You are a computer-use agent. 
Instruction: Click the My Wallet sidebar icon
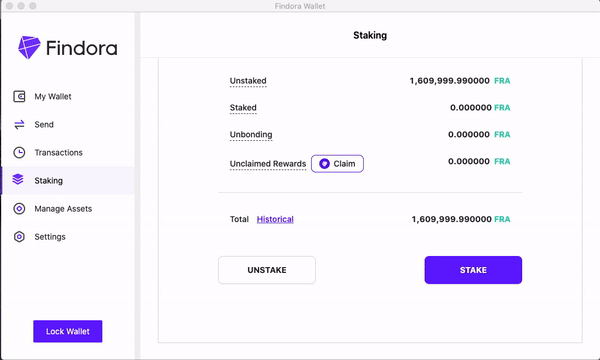(19, 96)
